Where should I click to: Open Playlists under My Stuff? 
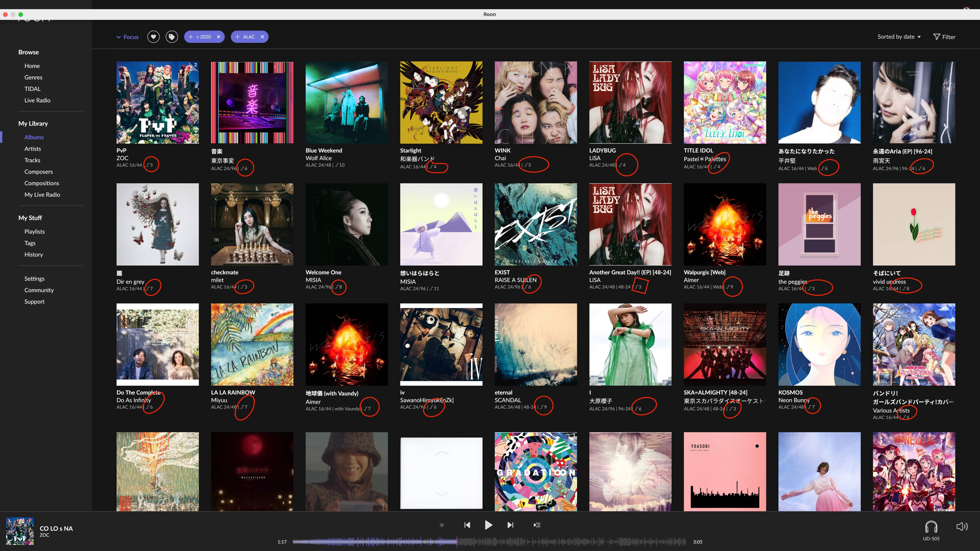coord(35,232)
